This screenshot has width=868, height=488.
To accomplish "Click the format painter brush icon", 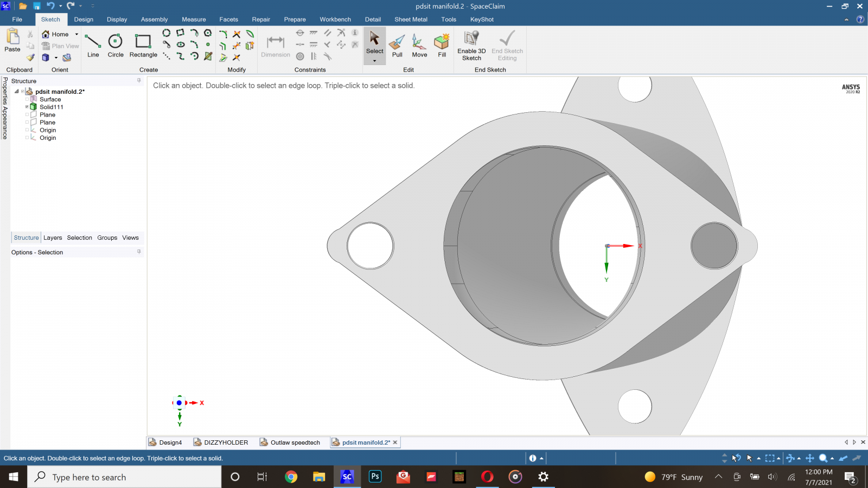I will click(x=30, y=57).
